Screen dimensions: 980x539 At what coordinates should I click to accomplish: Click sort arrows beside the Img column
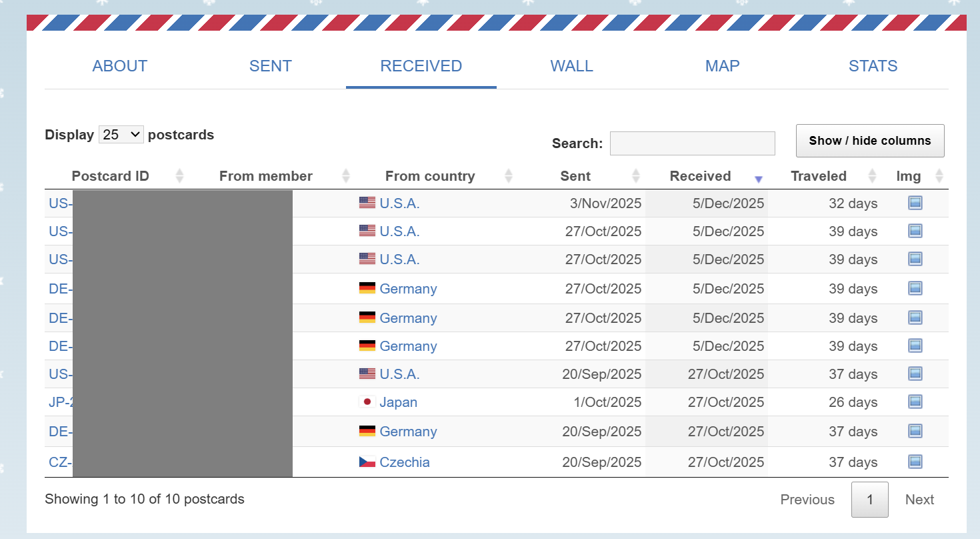point(939,176)
